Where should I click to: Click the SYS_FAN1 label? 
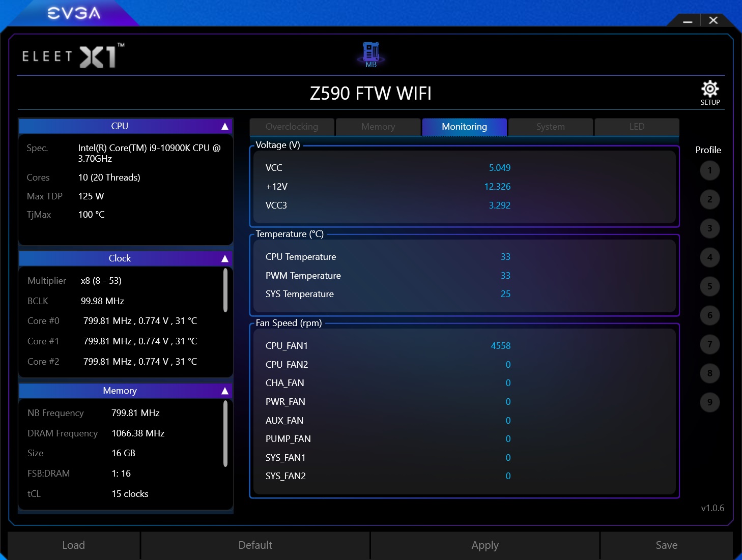(x=286, y=458)
